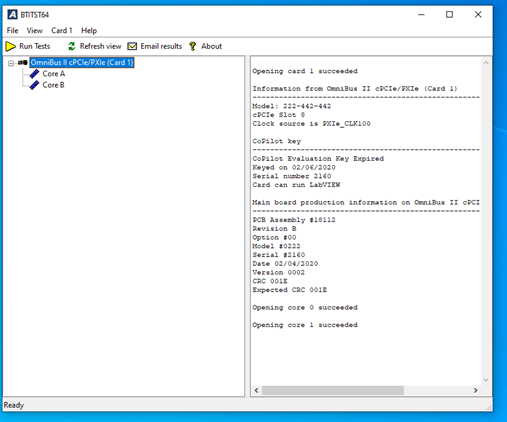Click the blue chip icon next to Core B

pyautogui.click(x=34, y=85)
